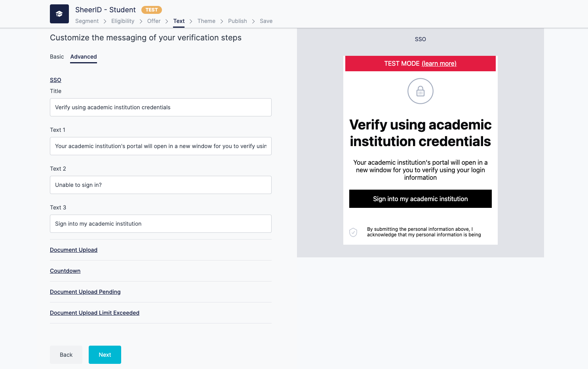Go to the Publish step
The height and width of the screenshot is (369, 588).
tap(237, 21)
